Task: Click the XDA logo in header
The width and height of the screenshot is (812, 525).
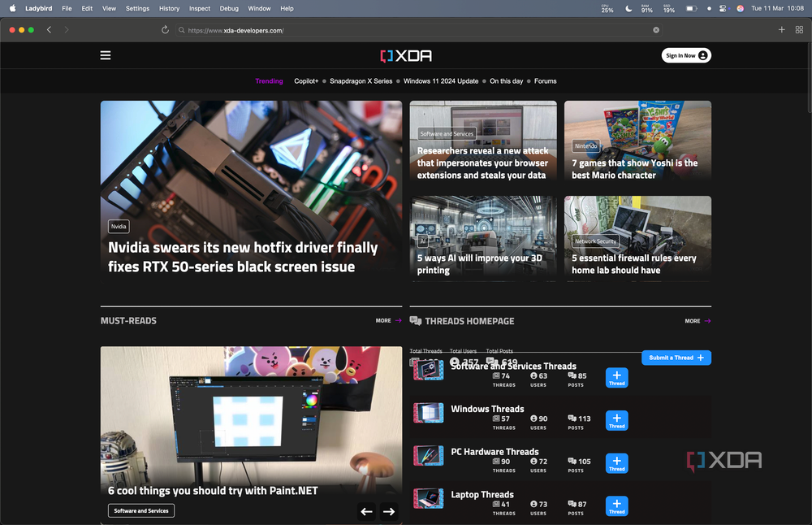Action: click(406, 55)
